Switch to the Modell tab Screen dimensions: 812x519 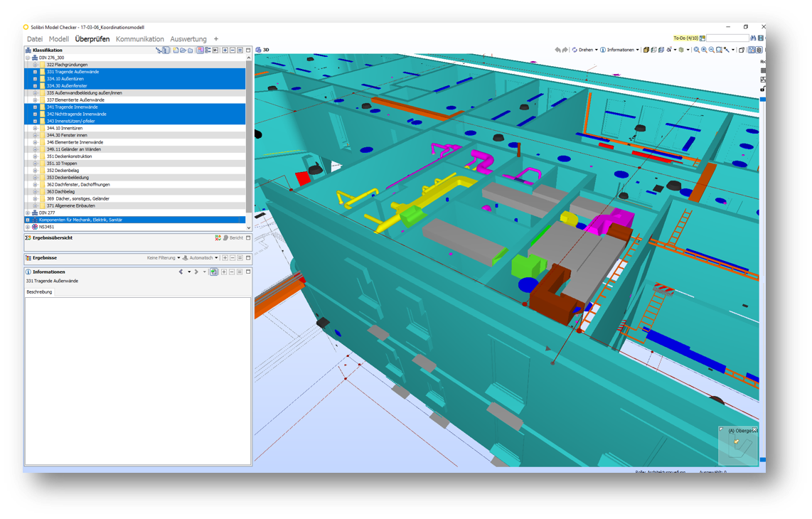[x=58, y=39]
